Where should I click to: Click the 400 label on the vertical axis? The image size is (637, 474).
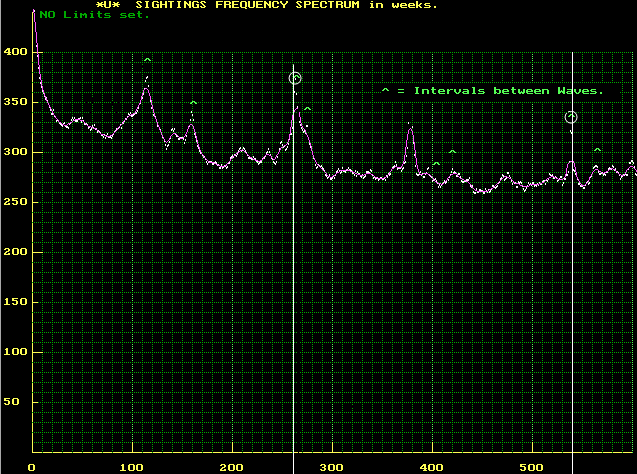(14, 51)
